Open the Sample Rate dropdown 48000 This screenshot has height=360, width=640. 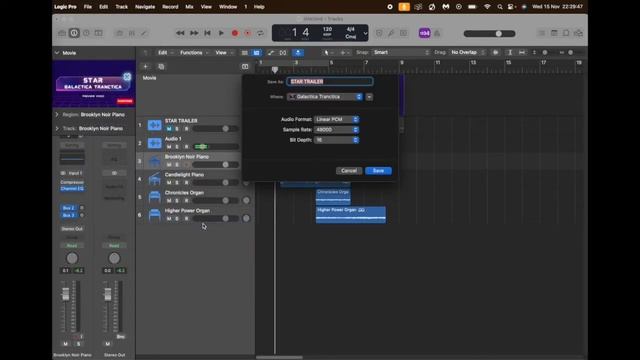pos(336,129)
